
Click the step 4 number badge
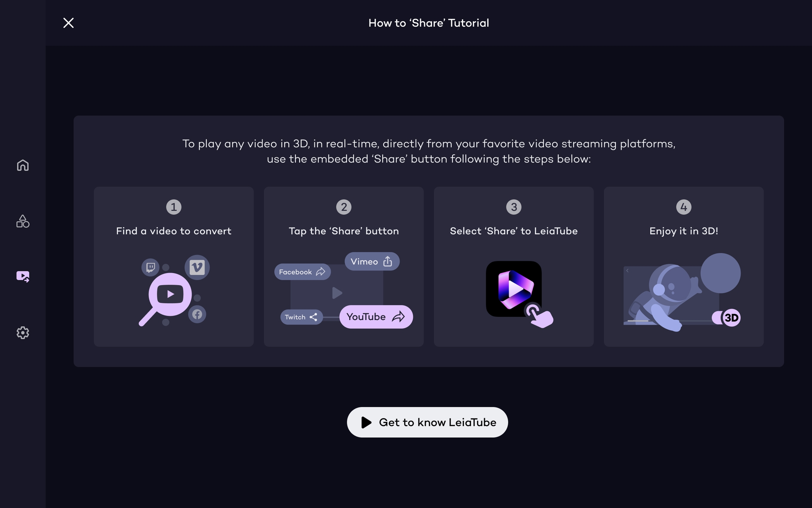(x=684, y=207)
